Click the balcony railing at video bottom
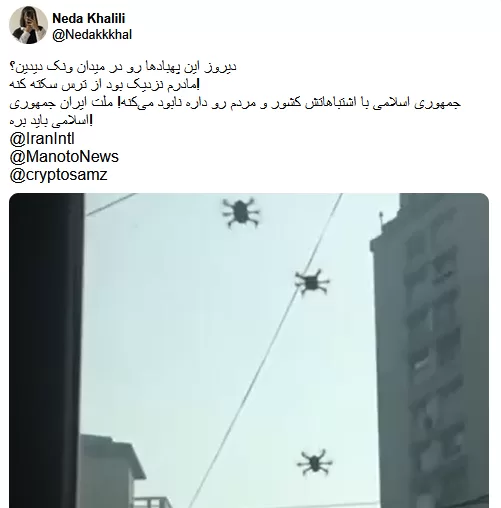501x508 pixels. coord(153,502)
